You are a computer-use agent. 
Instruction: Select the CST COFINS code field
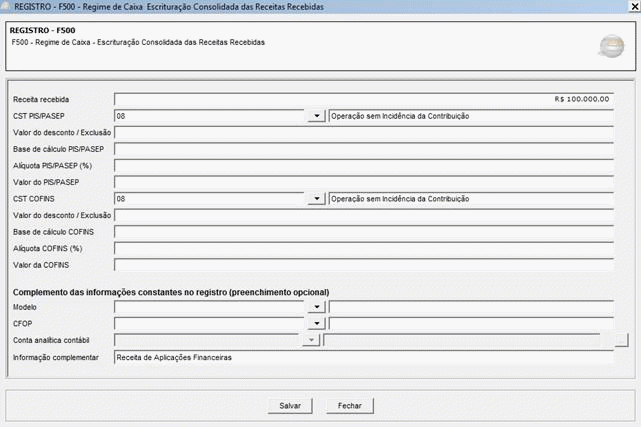[210, 199]
